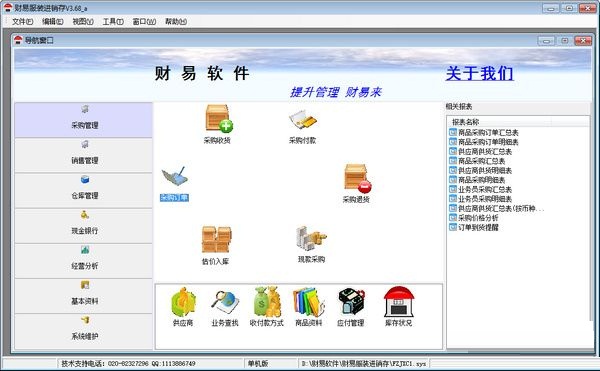Screen dimensions: 600x371
Task: Open report 采购价格分析
Action: point(474,218)
